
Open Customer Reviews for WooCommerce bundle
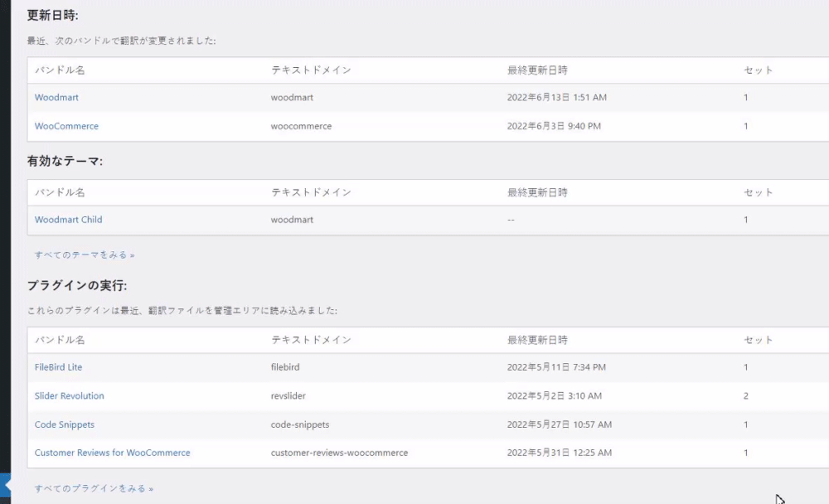112,453
